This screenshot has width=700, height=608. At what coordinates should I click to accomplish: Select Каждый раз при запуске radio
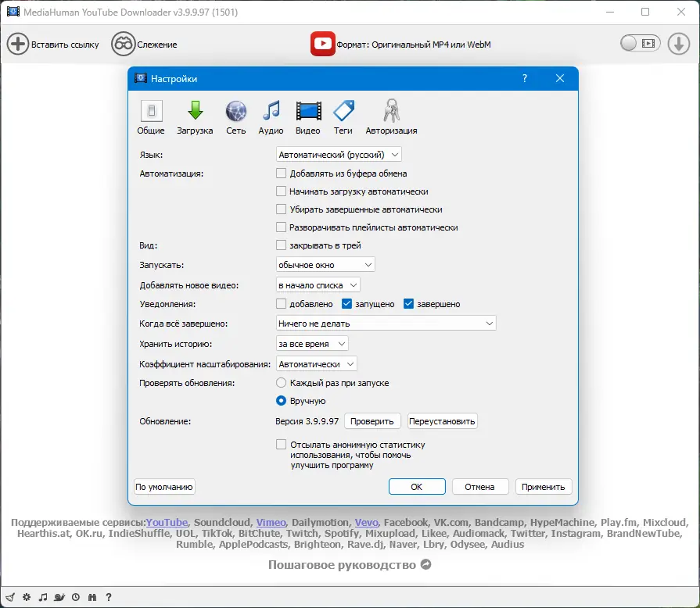[281, 383]
